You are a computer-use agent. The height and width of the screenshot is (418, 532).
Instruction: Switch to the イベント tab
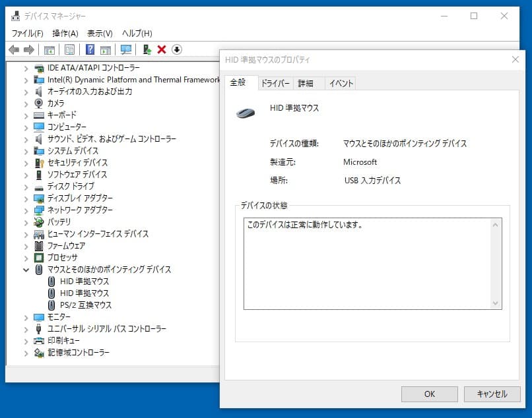click(x=341, y=83)
